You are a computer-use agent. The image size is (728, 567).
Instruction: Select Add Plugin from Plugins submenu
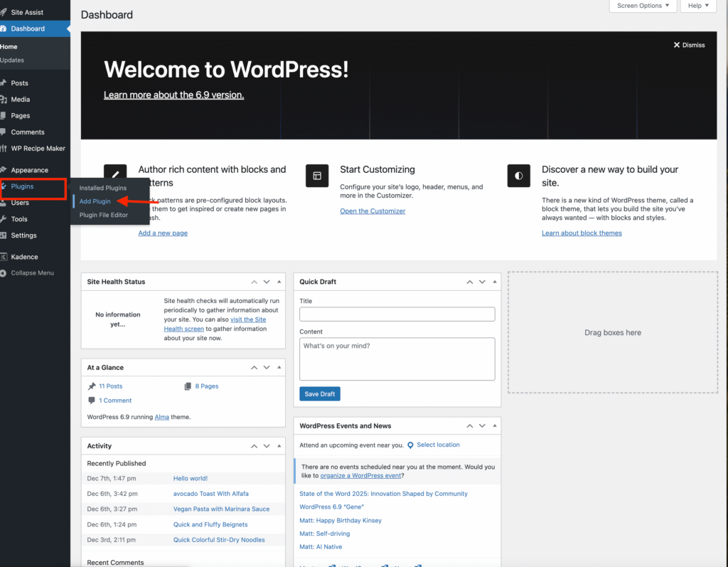(95, 201)
